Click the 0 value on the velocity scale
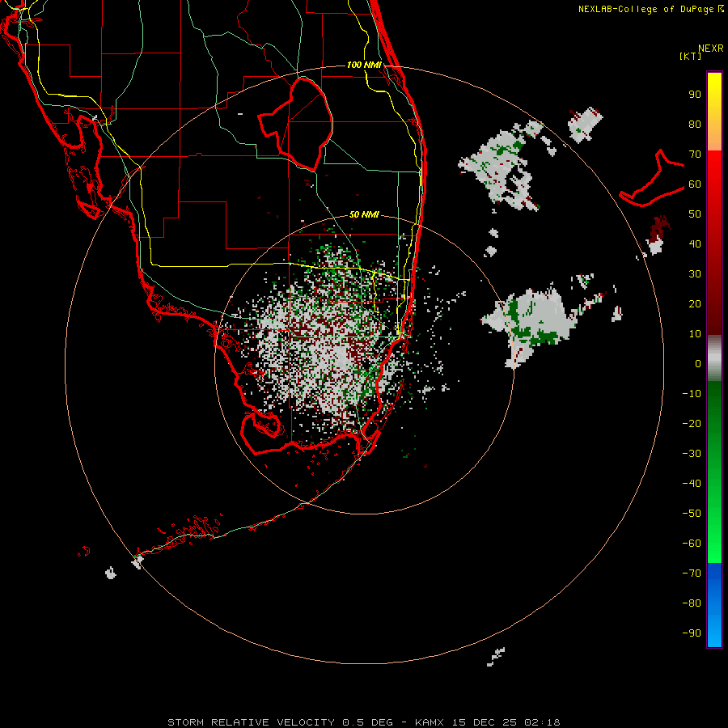Screen dimensions: 728x728 pos(698,364)
